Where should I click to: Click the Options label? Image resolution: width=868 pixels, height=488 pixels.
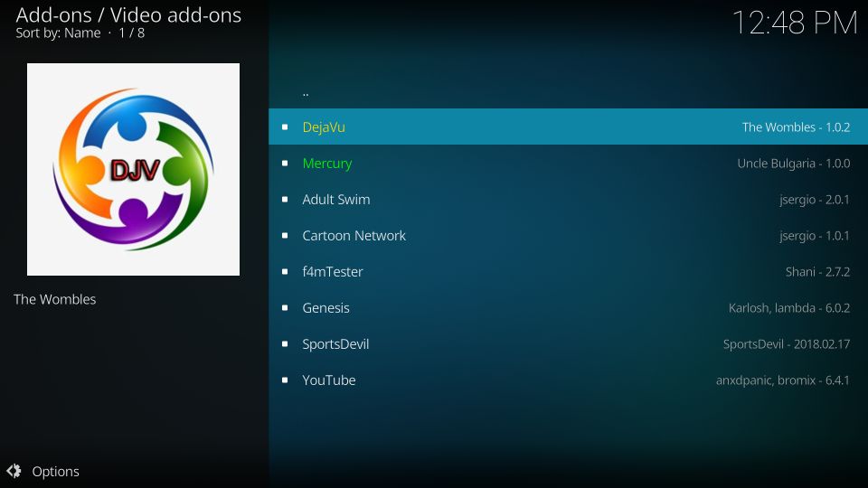click(55, 472)
